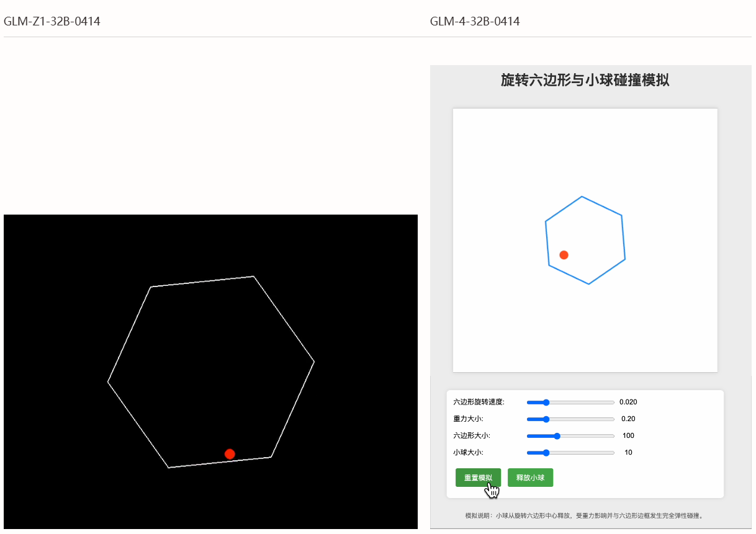Click inside the center of the white-outlined hexagon
The width and height of the screenshot is (756, 534).
211,372
